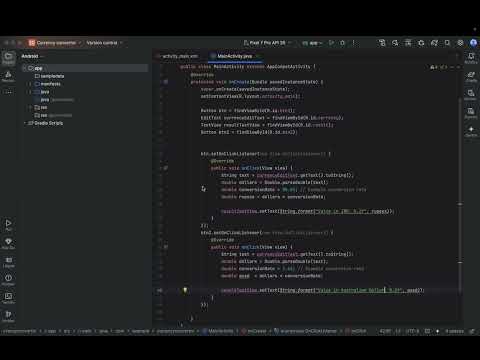
Task: Open the IDE Settings gear icon
Action: [x=460, y=43]
